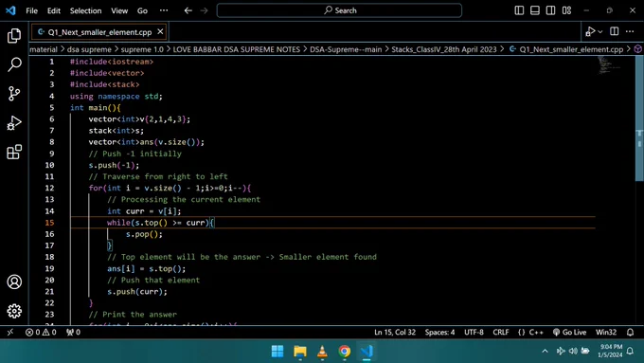Expand the 'DSA-Supreme--main' breadcrumb

(x=346, y=49)
